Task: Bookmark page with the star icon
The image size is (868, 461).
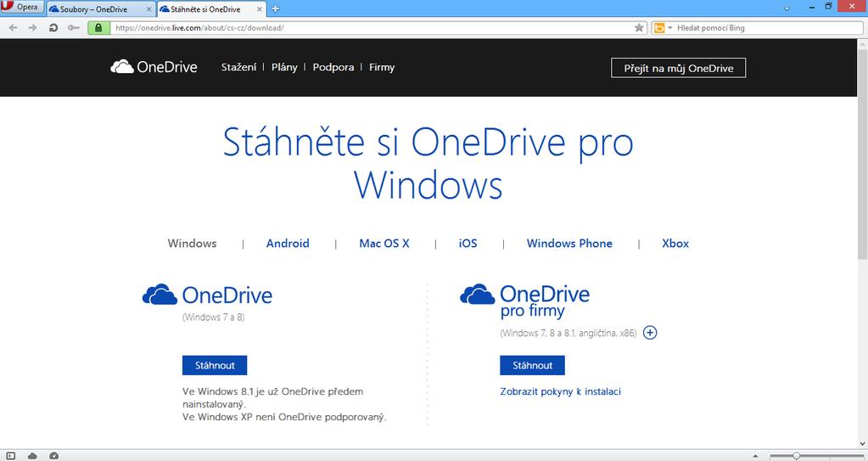Action: click(x=639, y=28)
